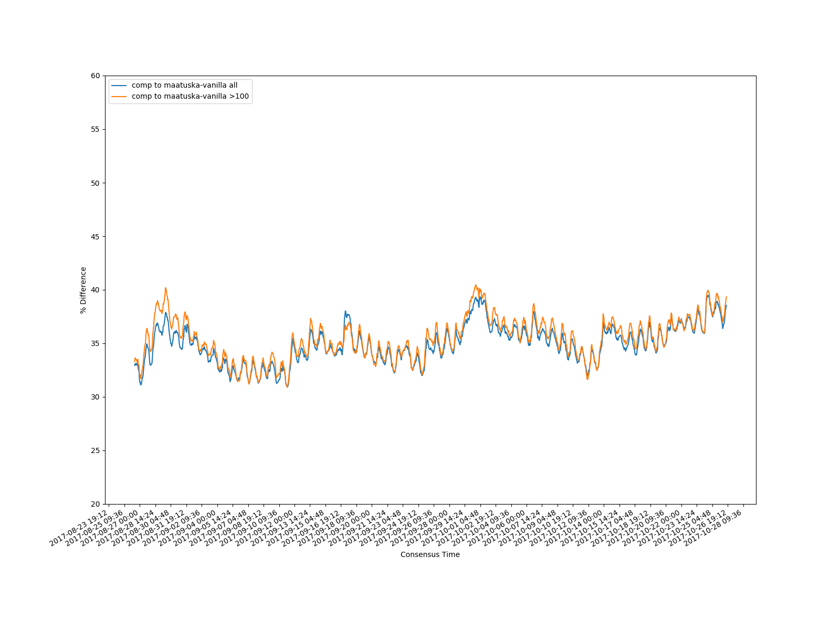This screenshot has width=840, height=630.
Task: Click x-axis date label '2017-10-22 00:00'
Action: (x=652, y=527)
